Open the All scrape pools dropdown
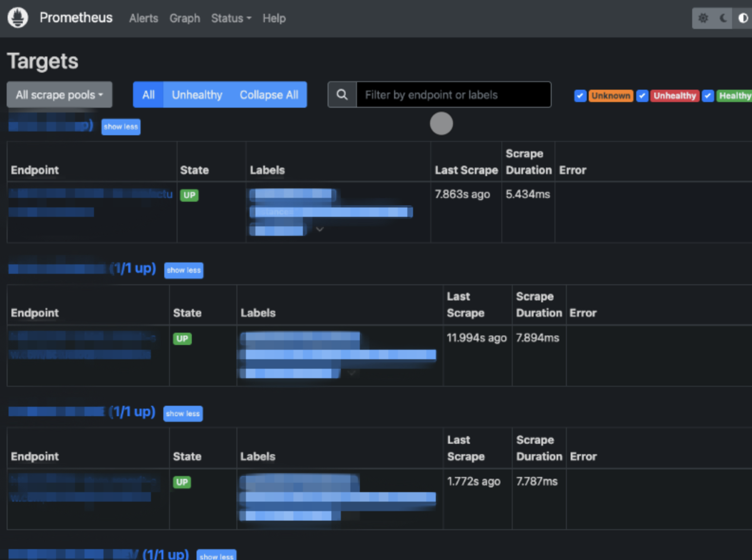The image size is (752, 560). tap(59, 94)
